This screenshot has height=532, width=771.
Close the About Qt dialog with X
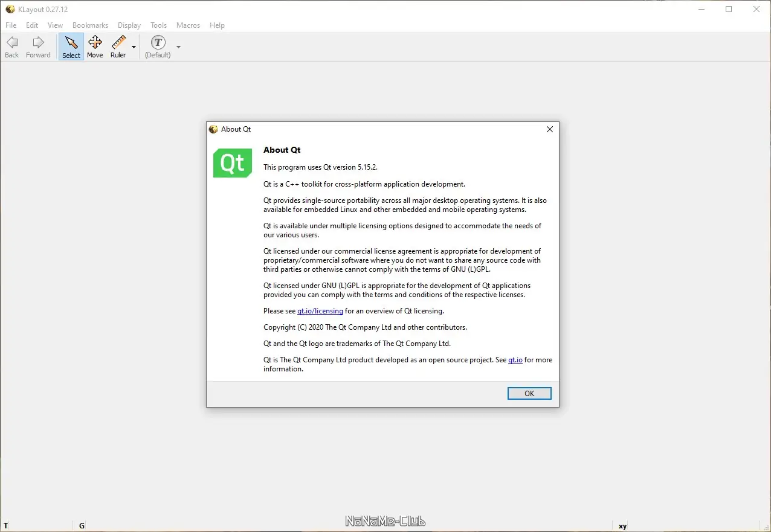click(x=550, y=129)
